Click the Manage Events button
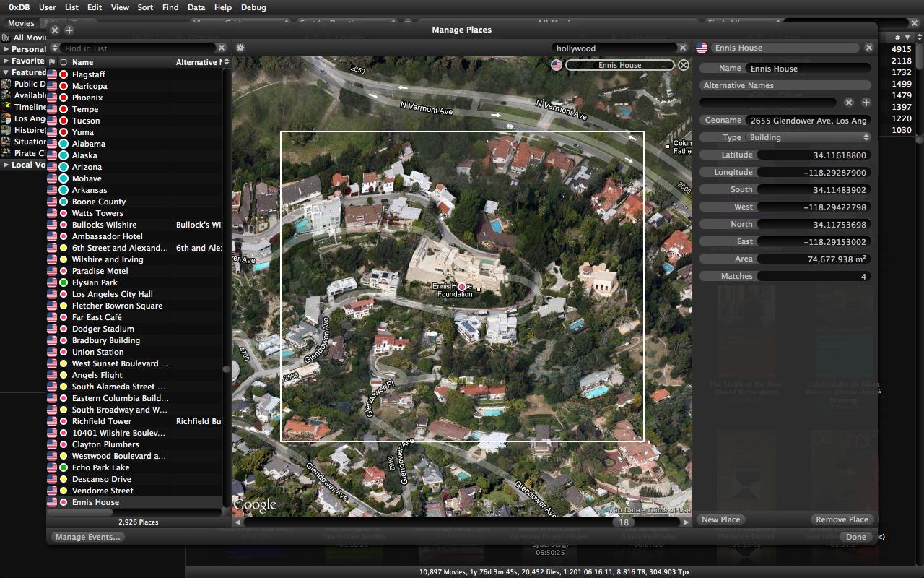Viewport: 924px width, 578px height. 88,537
